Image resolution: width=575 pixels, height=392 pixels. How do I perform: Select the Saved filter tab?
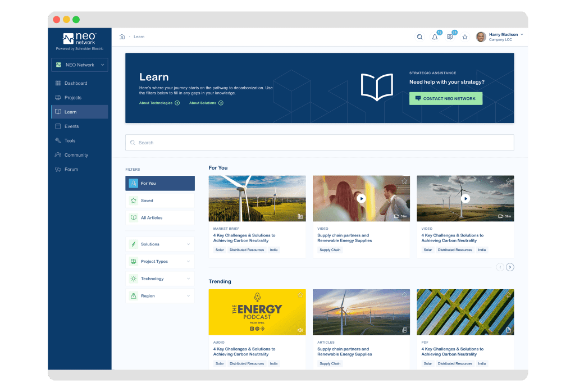click(160, 200)
